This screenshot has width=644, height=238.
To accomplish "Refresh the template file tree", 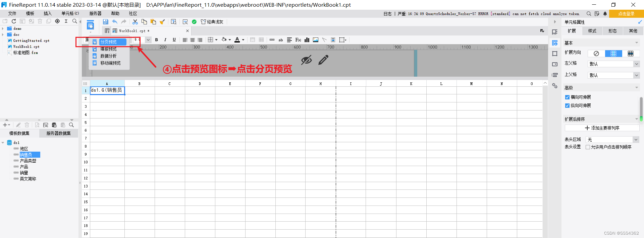I will (14, 21).
